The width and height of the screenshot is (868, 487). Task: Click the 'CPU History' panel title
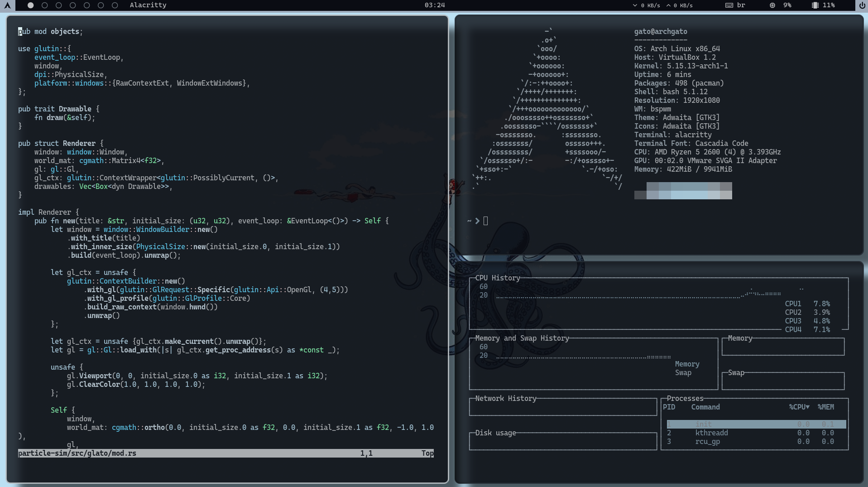pos(498,278)
